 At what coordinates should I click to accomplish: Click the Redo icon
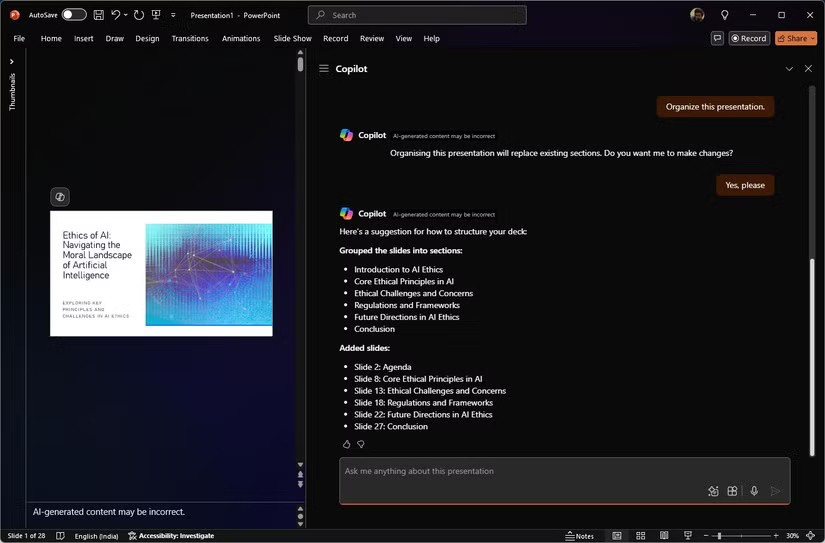139,15
